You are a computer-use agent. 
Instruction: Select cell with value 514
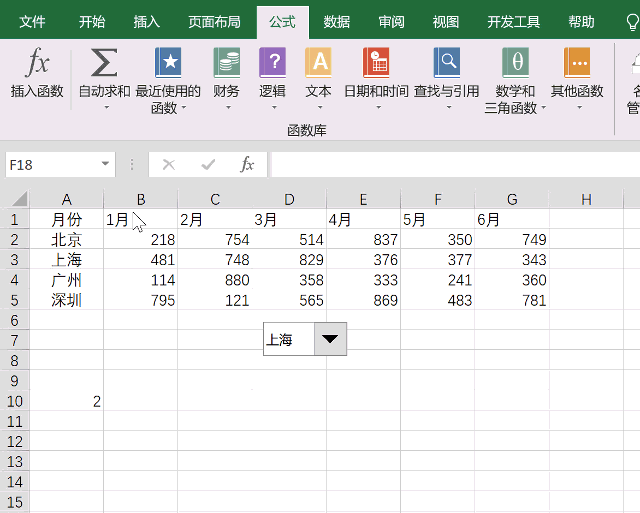click(289, 240)
